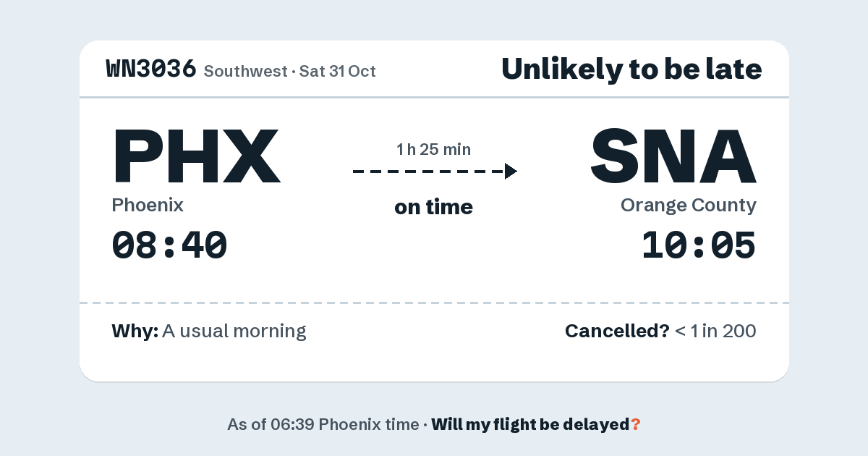Viewport: 868px width, 456px height.
Task: Click the dashed flight route arrow
Action: tap(435, 172)
